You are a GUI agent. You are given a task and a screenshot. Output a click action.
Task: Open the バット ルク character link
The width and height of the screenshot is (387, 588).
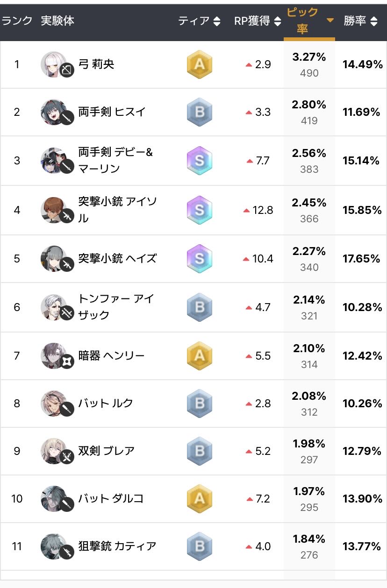coord(106,404)
